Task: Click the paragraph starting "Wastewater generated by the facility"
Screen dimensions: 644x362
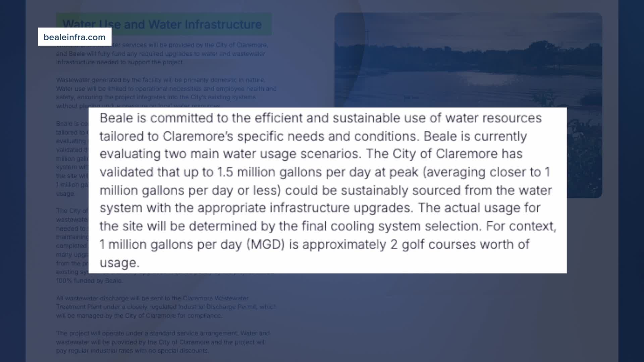Action: coord(166,93)
